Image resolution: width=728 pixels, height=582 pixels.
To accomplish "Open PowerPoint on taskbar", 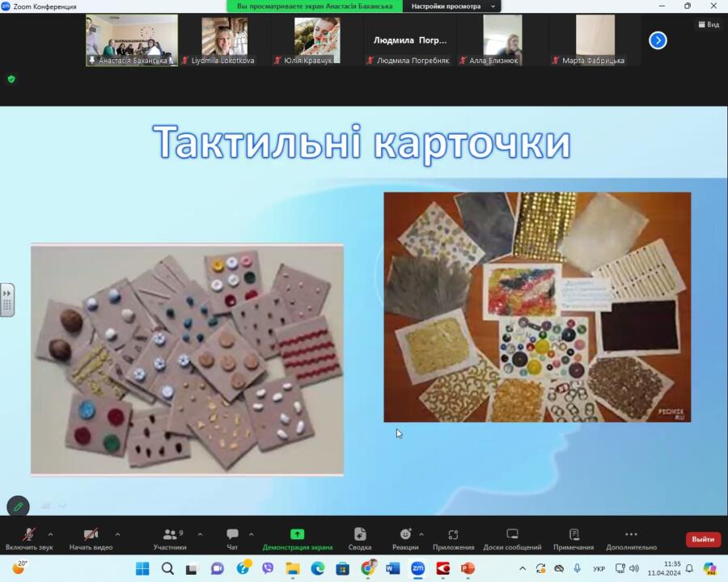I will pyautogui.click(x=468, y=568).
